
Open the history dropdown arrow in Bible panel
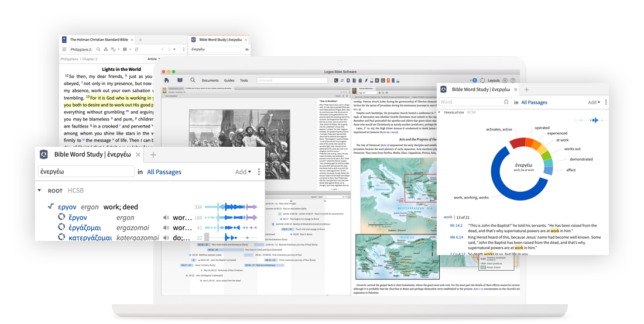[174, 49]
